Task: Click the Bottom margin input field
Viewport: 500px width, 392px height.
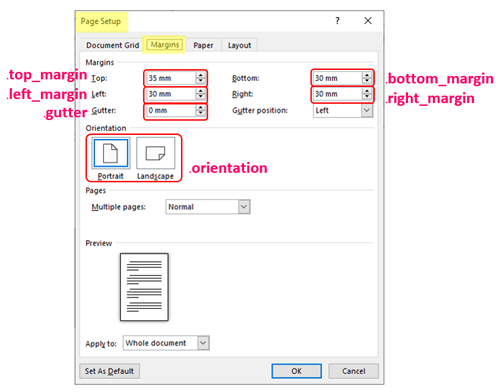Action: click(338, 78)
